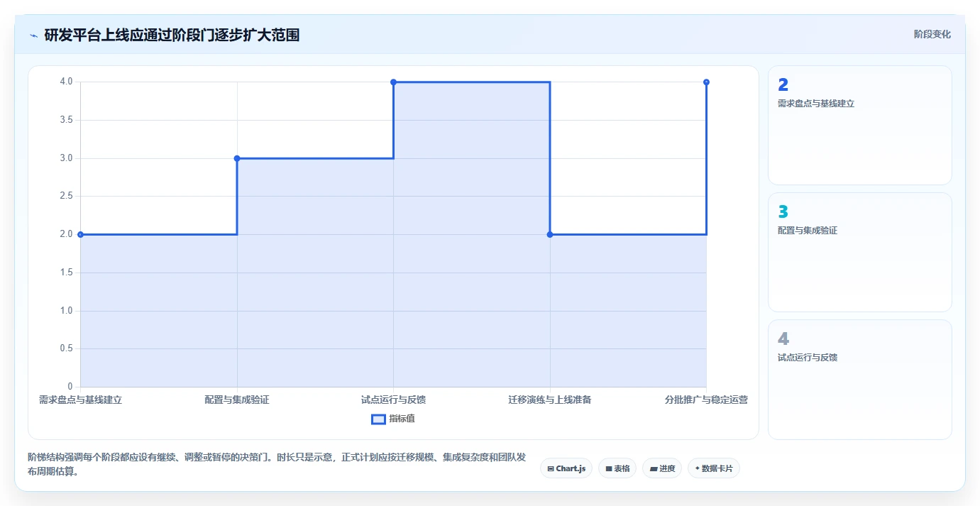Click the x-axis label 迁移演练与上线准备
The image size is (980, 506).
[x=550, y=400]
